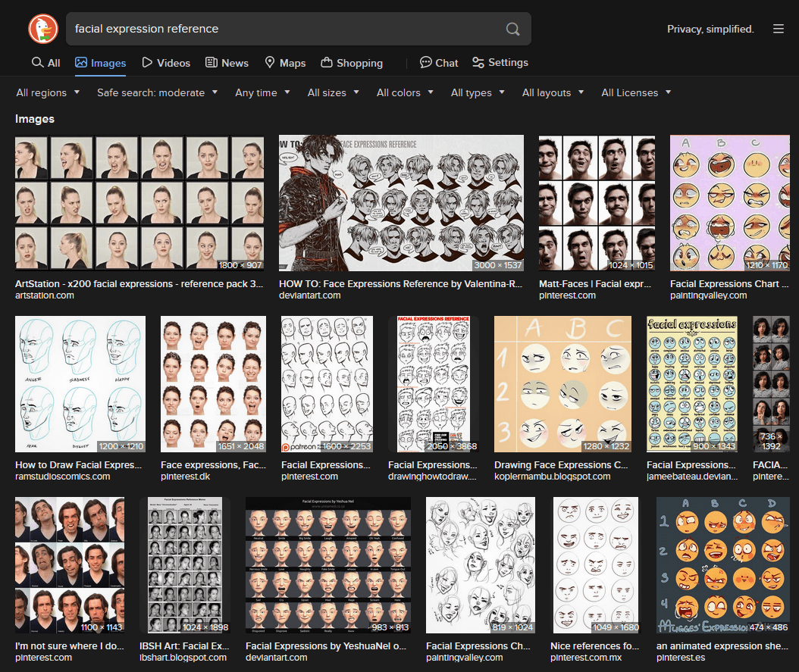Click the Privacy, simplified. link

[x=710, y=29]
